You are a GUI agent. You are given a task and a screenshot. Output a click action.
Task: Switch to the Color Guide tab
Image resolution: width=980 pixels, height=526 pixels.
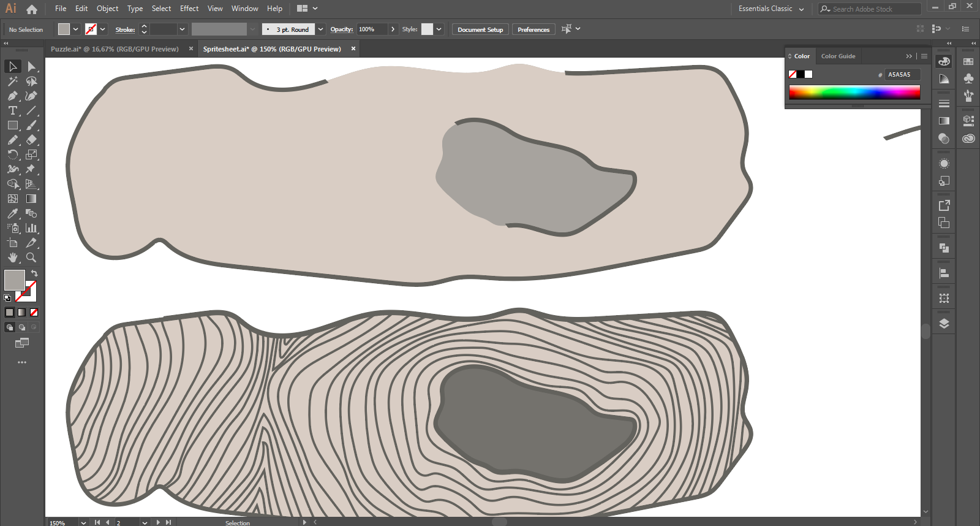(838, 56)
